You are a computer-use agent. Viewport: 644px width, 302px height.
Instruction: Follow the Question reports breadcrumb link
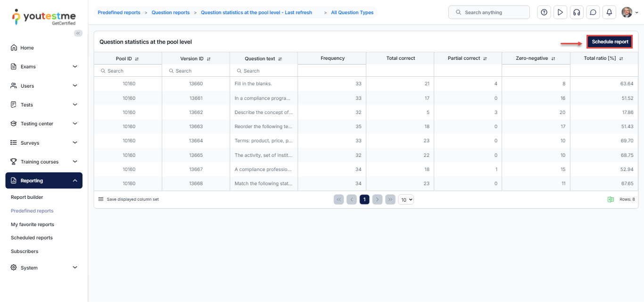[x=171, y=12]
